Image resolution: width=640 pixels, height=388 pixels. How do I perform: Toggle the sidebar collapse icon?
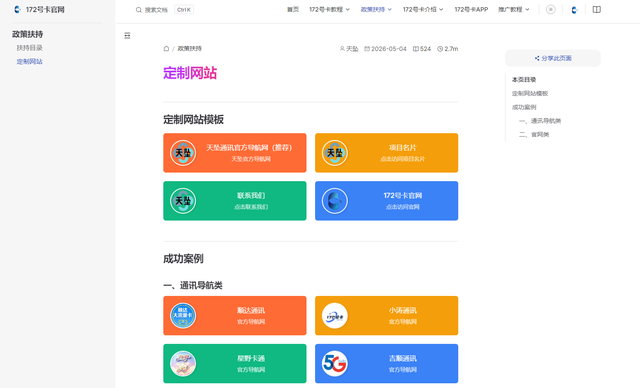point(127,35)
